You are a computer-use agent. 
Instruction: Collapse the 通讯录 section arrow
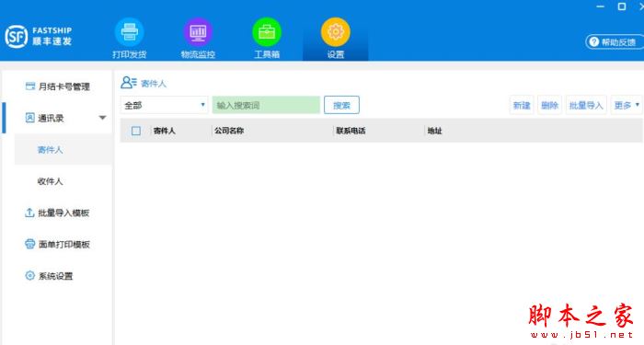[103, 118]
